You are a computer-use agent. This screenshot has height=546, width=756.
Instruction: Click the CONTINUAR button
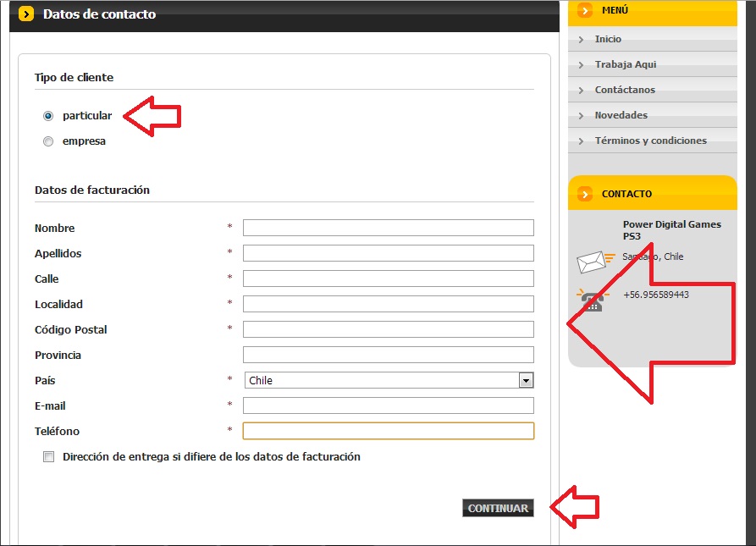coord(498,508)
